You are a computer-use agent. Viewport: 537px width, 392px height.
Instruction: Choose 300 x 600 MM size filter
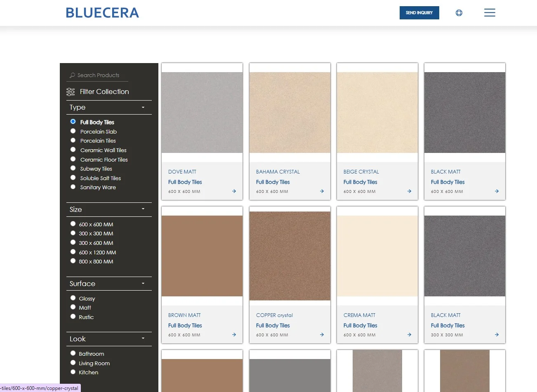point(73,242)
